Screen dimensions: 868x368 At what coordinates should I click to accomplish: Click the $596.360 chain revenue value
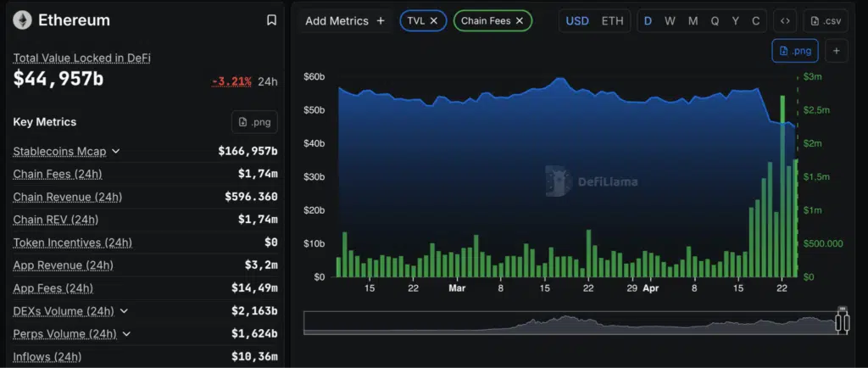pos(251,197)
